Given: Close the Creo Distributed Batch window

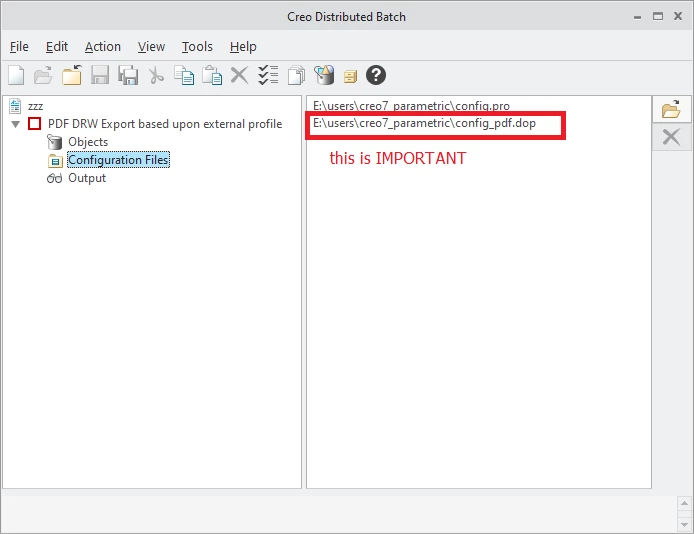Looking at the screenshot, I should click(678, 16).
